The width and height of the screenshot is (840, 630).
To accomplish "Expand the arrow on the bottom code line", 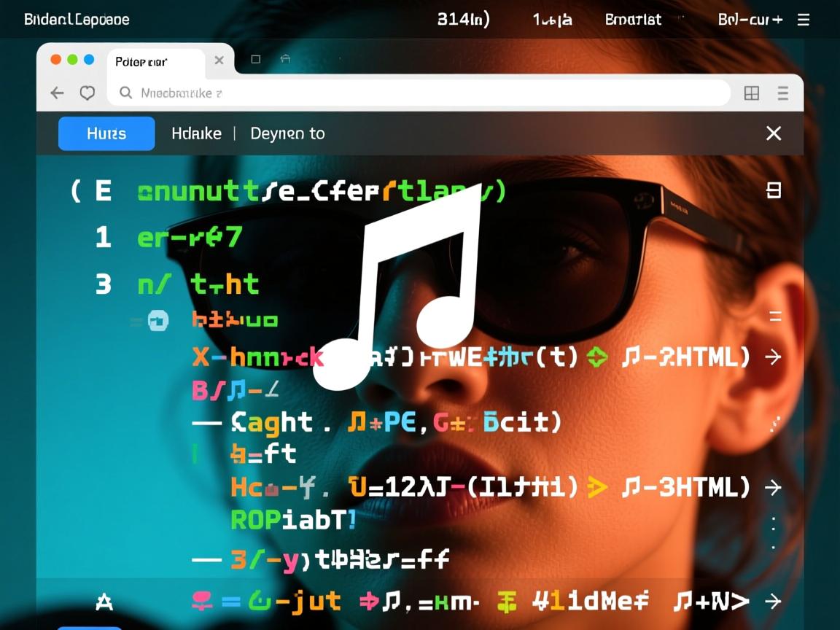I will tap(773, 602).
